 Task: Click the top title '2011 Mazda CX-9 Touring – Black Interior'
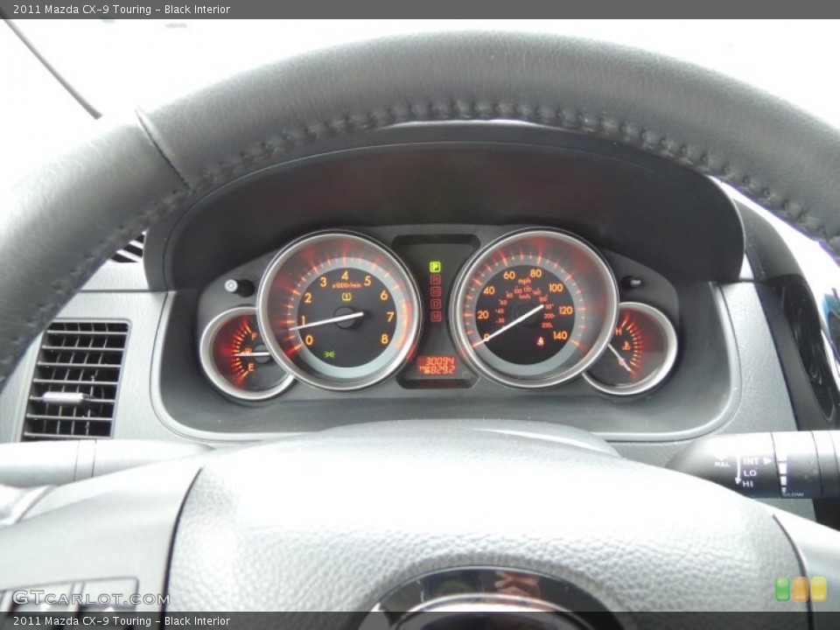(x=122, y=9)
